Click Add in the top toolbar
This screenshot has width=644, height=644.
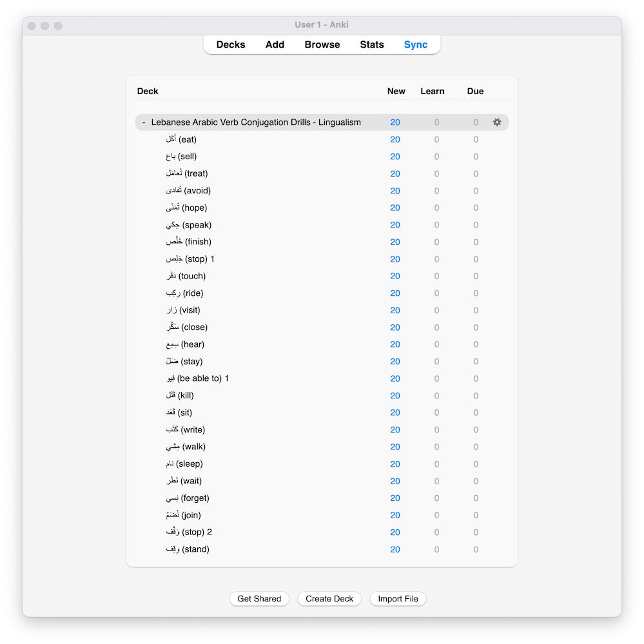point(275,44)
